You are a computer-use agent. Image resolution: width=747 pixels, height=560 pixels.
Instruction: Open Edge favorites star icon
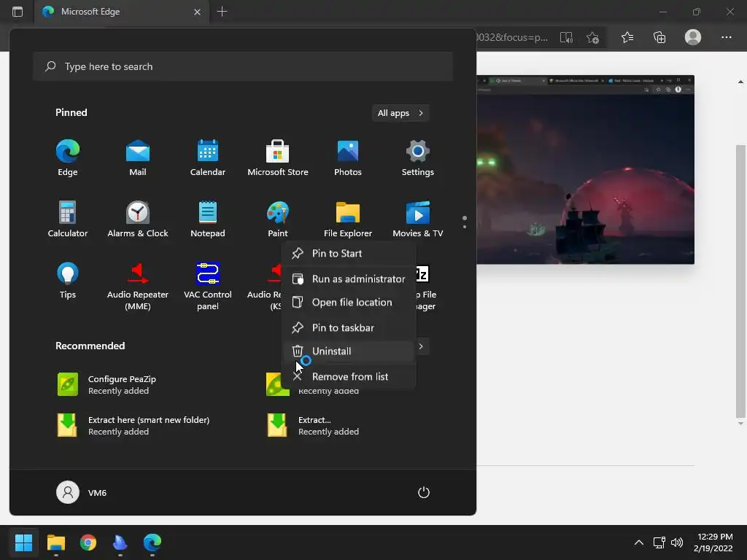(627, 37)
